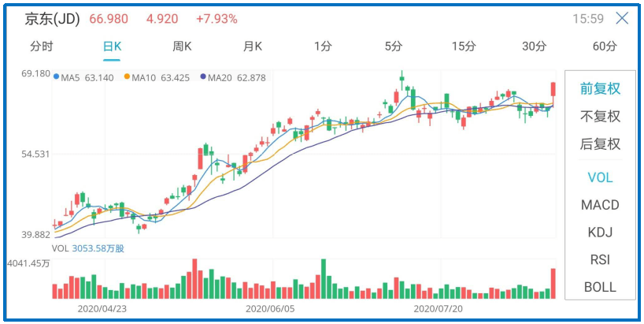
Task: Select the 15分 interval tab
Action: point(464,47)
